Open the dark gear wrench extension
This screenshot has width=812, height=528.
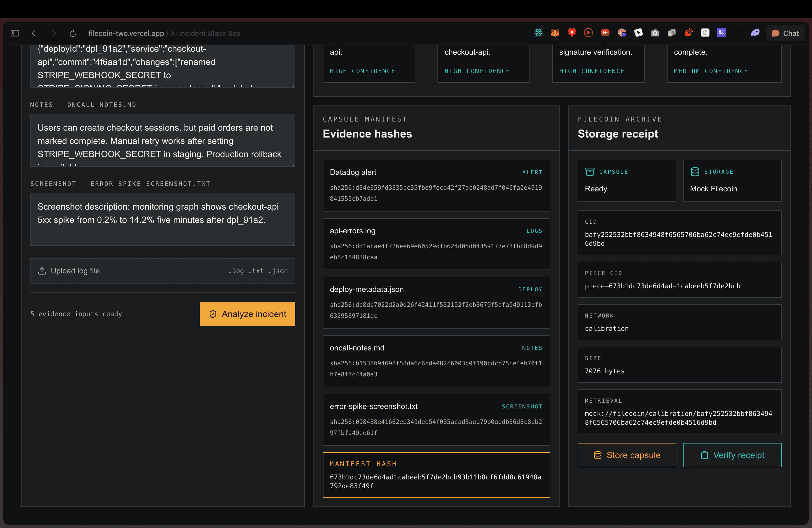[738, 33]
